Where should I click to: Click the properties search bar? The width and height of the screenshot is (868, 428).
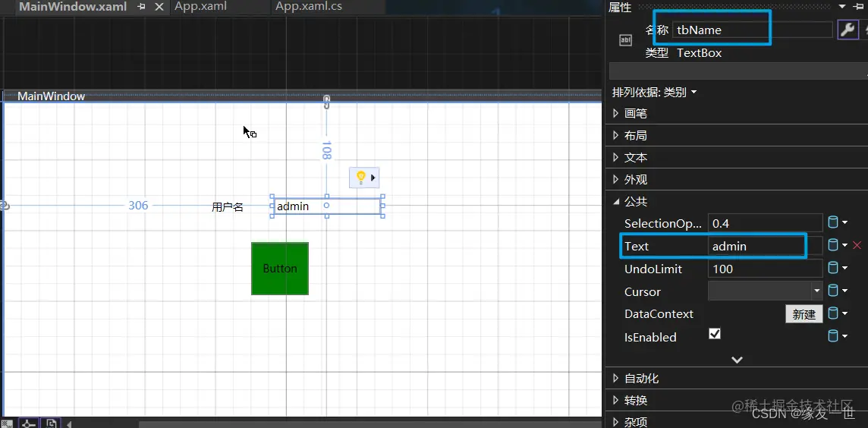coord(738,71)
